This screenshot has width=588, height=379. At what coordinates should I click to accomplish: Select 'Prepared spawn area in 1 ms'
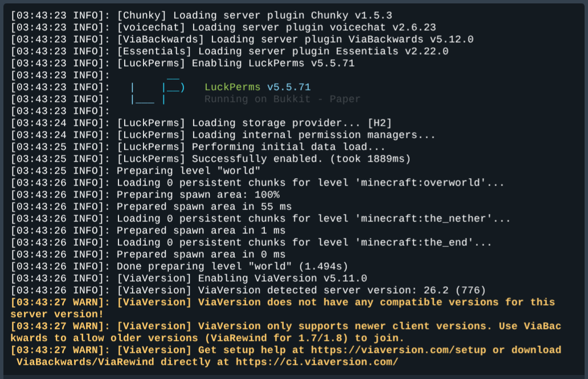click(x=201, y=231)
